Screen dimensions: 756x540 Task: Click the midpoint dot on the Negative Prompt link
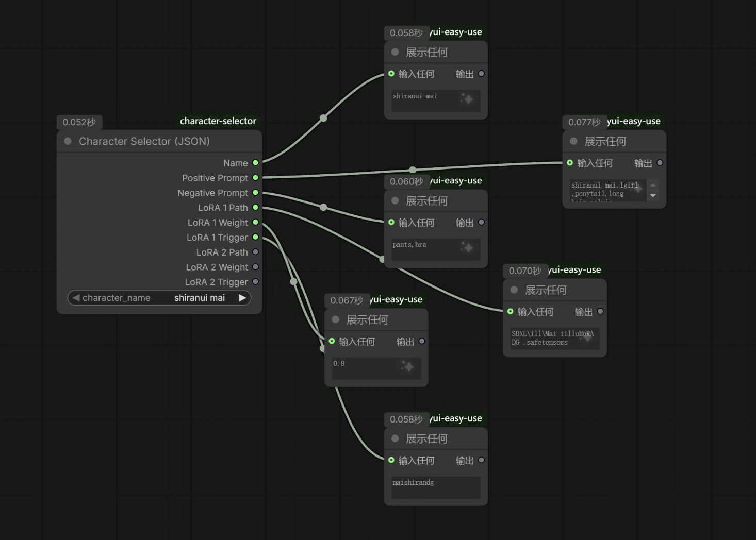click(x=323, y=207)
